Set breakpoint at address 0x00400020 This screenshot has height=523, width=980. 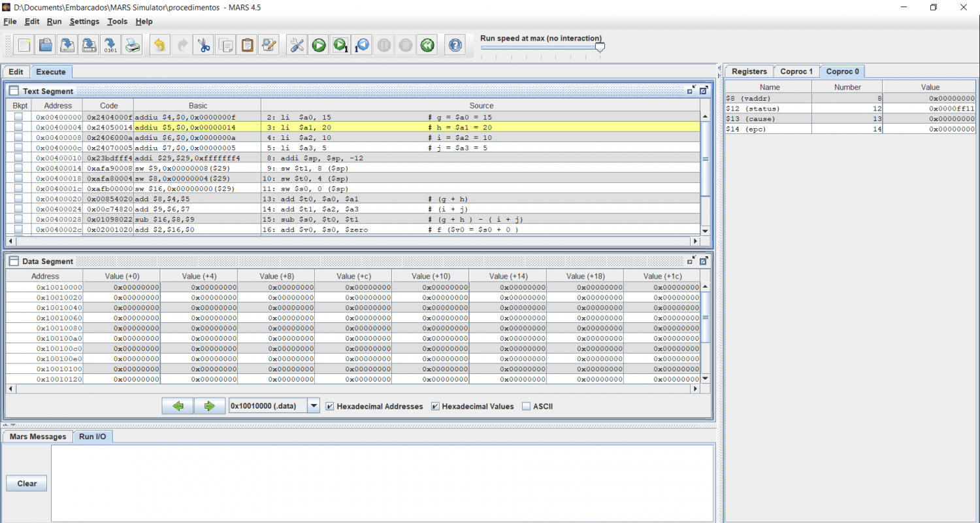[x=18, y=199]
